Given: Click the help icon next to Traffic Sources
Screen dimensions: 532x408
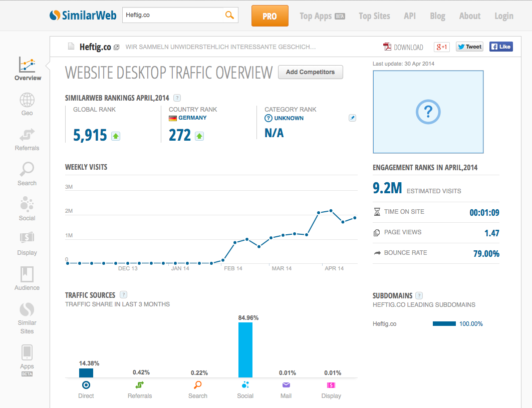Looking at the screenshot, I should coord(124,295).
